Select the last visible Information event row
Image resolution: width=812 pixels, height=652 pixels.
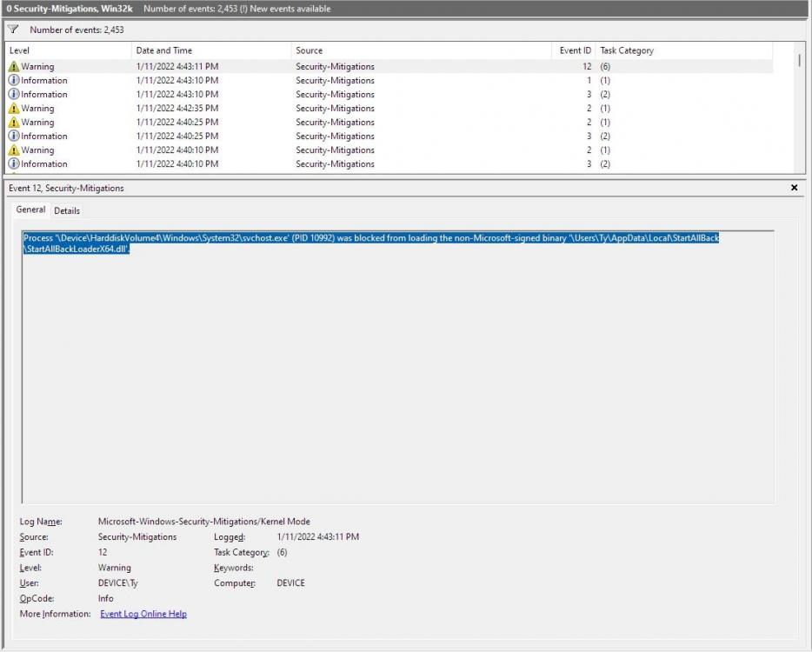tap(348, 164)
